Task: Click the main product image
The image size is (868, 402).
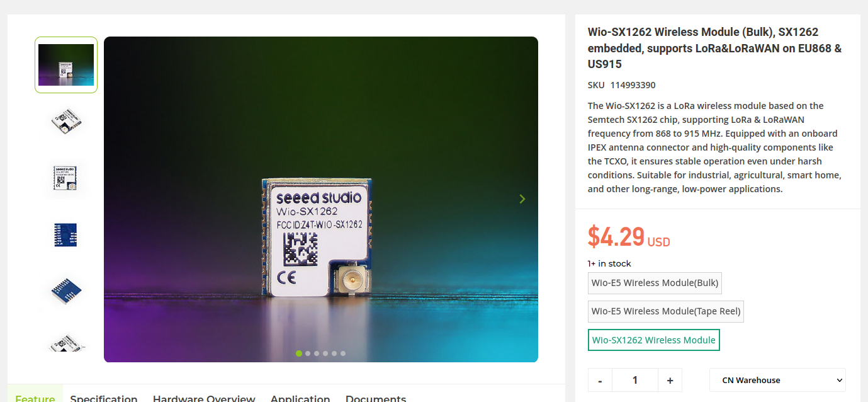Action: tap(321, 199)
